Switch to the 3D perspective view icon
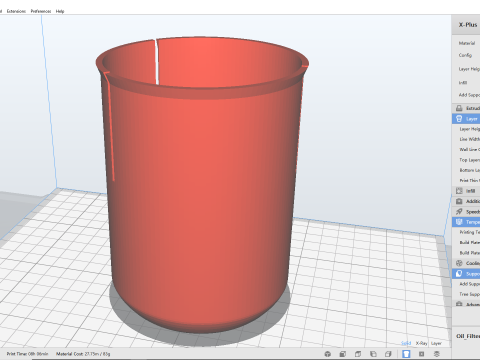 (x=328, y=354)
